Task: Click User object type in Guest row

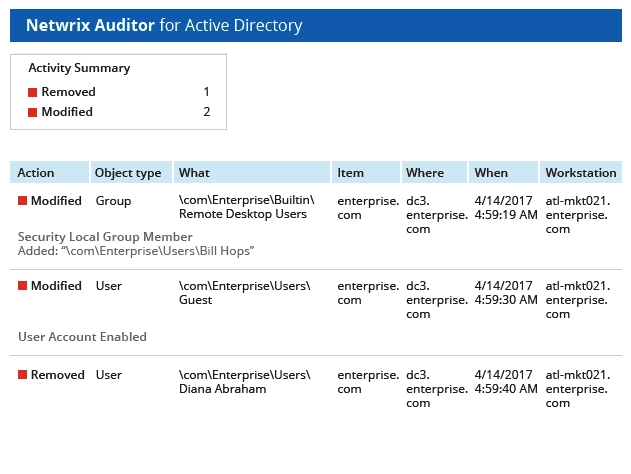Action: coord(109,286)
